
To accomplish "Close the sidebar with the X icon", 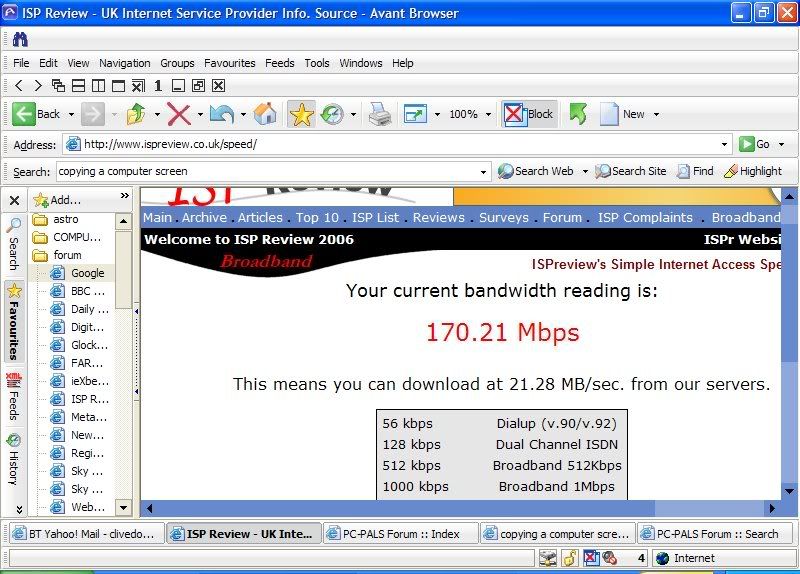I will [14, 201].
